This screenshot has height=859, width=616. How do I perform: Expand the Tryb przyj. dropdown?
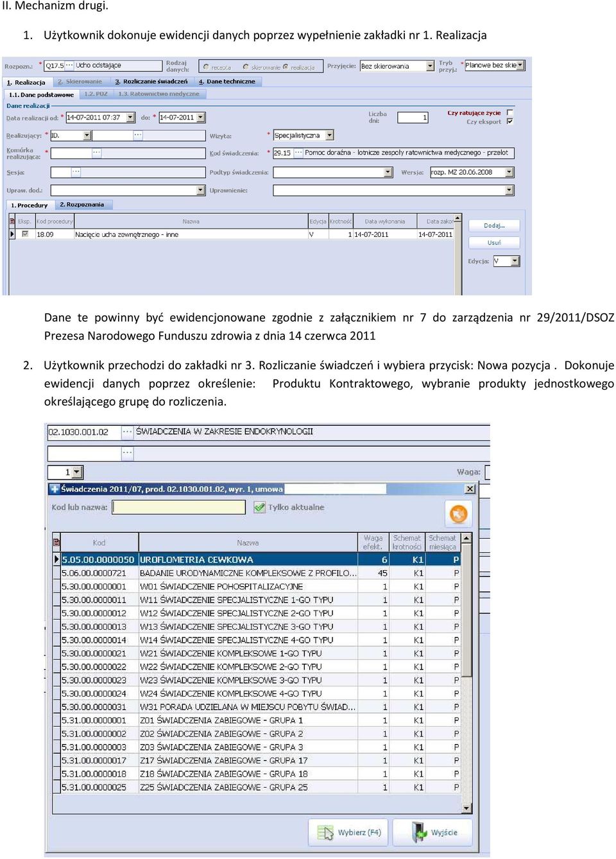click(x=520, y=65)
